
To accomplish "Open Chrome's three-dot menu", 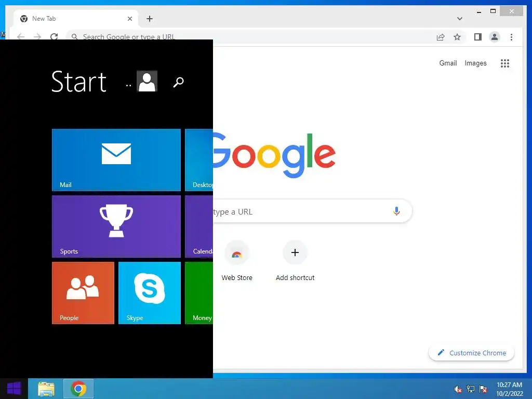I will tap(511, 37).
